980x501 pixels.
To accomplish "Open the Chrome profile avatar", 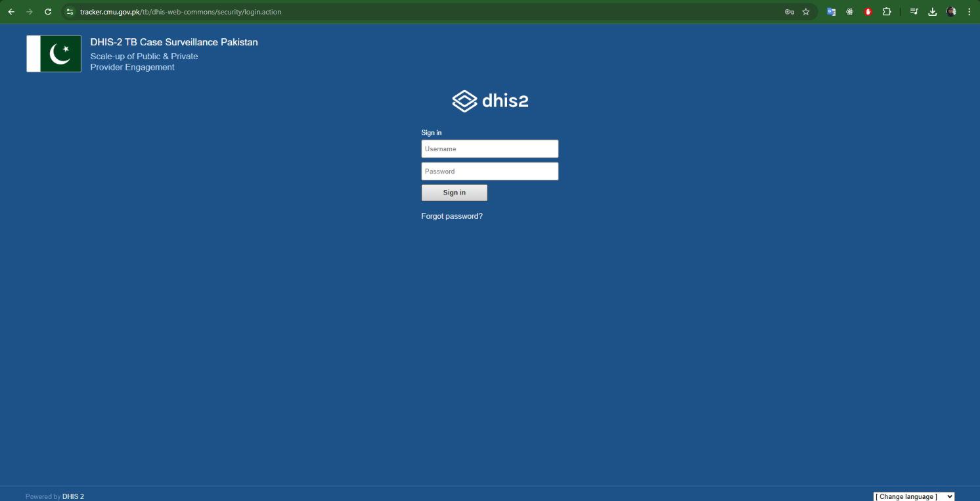I will point(950,12).
